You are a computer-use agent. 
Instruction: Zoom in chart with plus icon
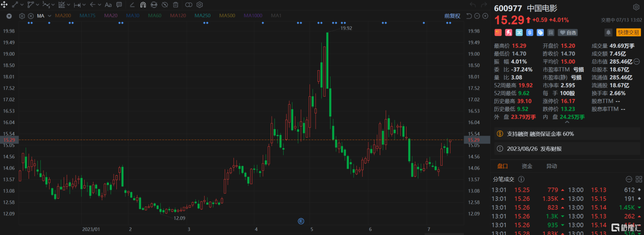(x=485, y=16)
